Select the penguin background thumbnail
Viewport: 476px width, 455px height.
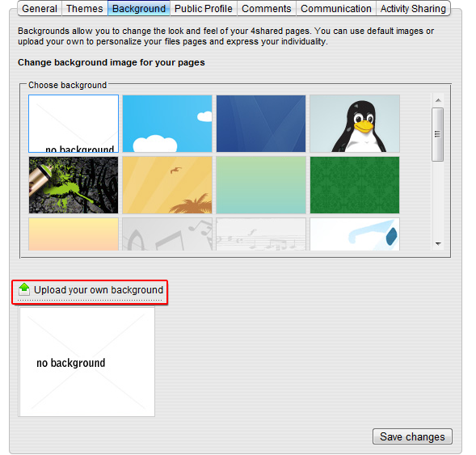coord(355,124)
